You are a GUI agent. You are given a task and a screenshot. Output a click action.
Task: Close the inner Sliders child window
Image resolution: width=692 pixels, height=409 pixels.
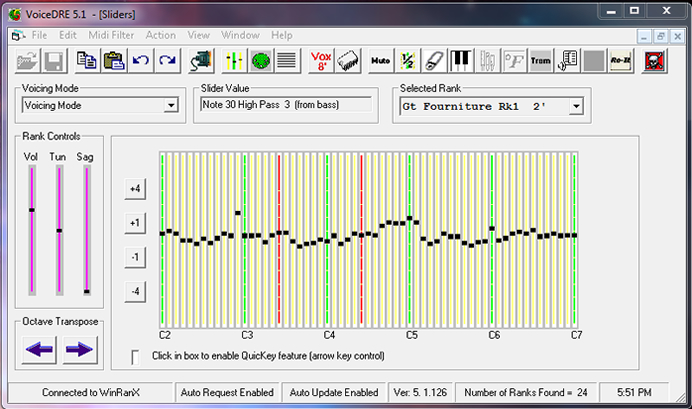point(677,36)
